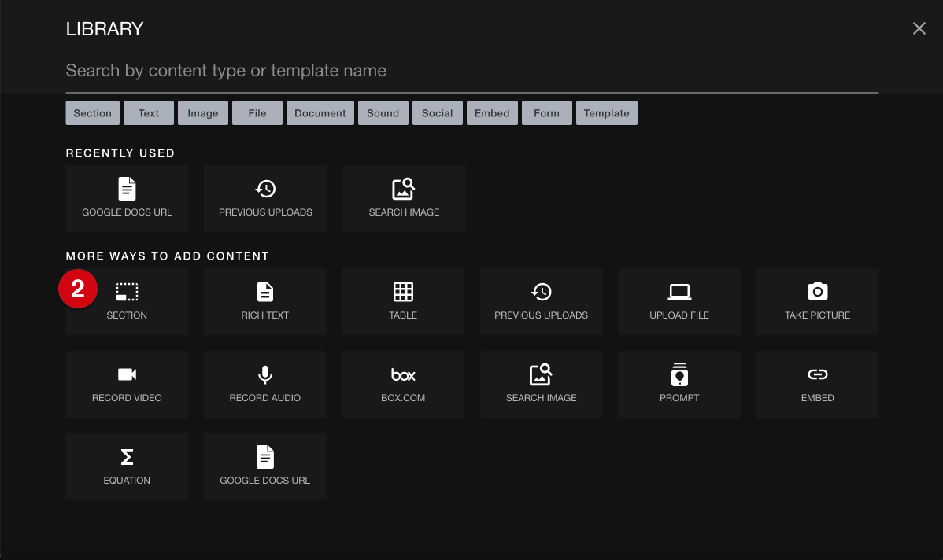This screenshot has width=943, height=560.
Task: Filter library by Form
Action: [x=547, y=113]
